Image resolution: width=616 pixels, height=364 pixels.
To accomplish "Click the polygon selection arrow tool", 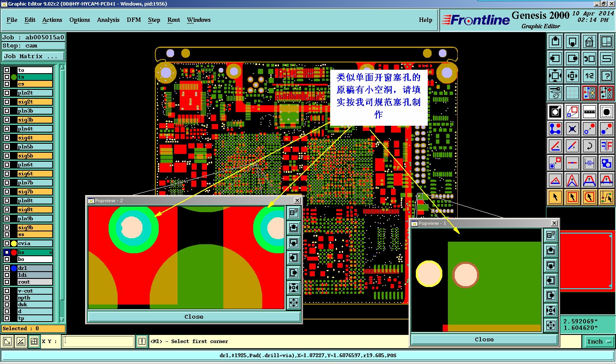I will 589,197.
